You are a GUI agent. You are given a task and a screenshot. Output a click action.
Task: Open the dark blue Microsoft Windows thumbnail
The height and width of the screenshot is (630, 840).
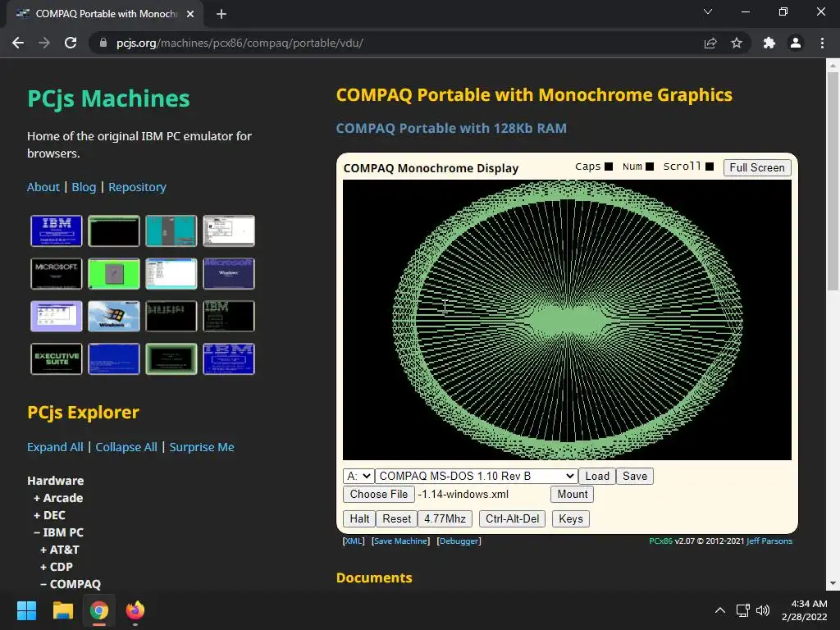click(229, 274)
